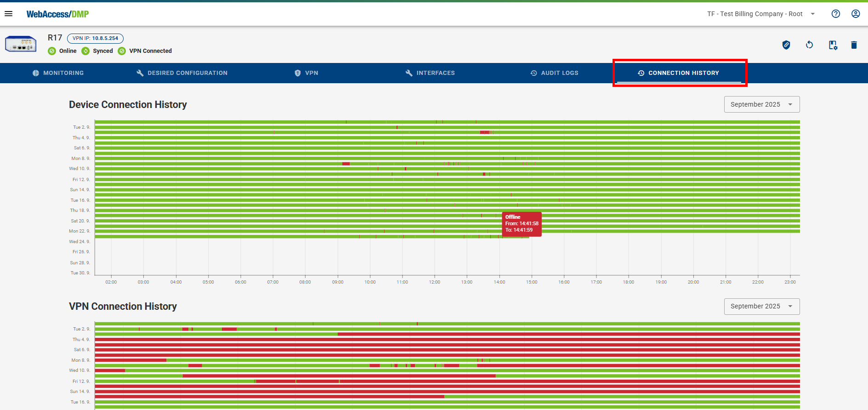Delete the device with trash icon
The height and width of the screenshot is (410, 868).
pos(853,45)
